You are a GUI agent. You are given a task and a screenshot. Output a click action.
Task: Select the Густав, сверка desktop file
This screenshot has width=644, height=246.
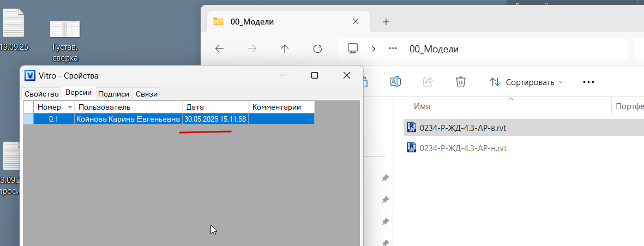coord(65,40)
